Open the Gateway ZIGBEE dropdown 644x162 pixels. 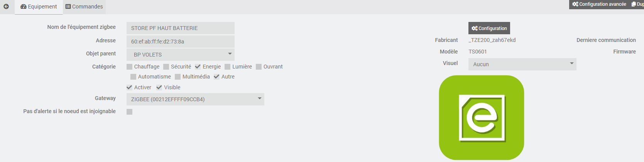point(195,99)
